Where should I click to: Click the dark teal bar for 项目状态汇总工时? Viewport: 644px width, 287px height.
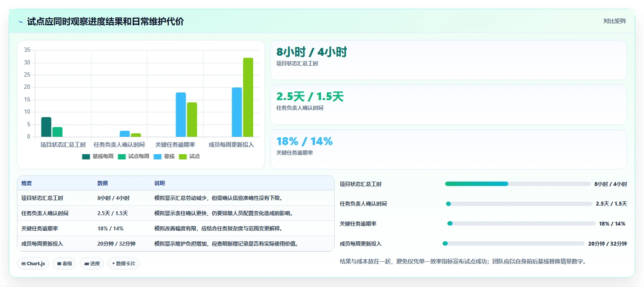46,127
